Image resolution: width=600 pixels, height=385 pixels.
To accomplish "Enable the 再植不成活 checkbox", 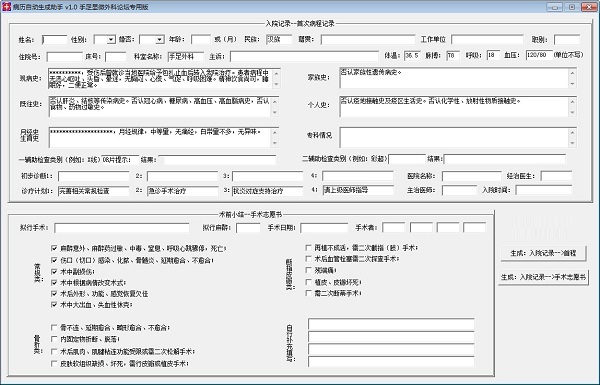I will coord(308,248).
